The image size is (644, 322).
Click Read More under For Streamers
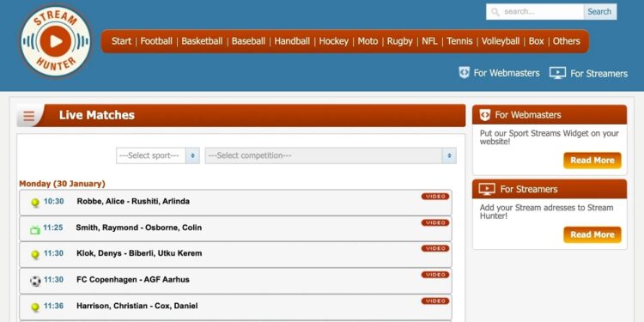click(x=592, y=234)
